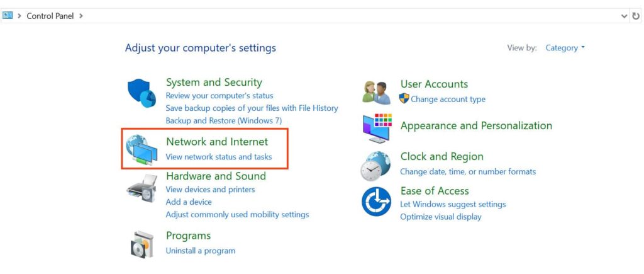Open Review your computer's status
The image size is (644, 274).
pyautogui.click(x=219, y=96)
